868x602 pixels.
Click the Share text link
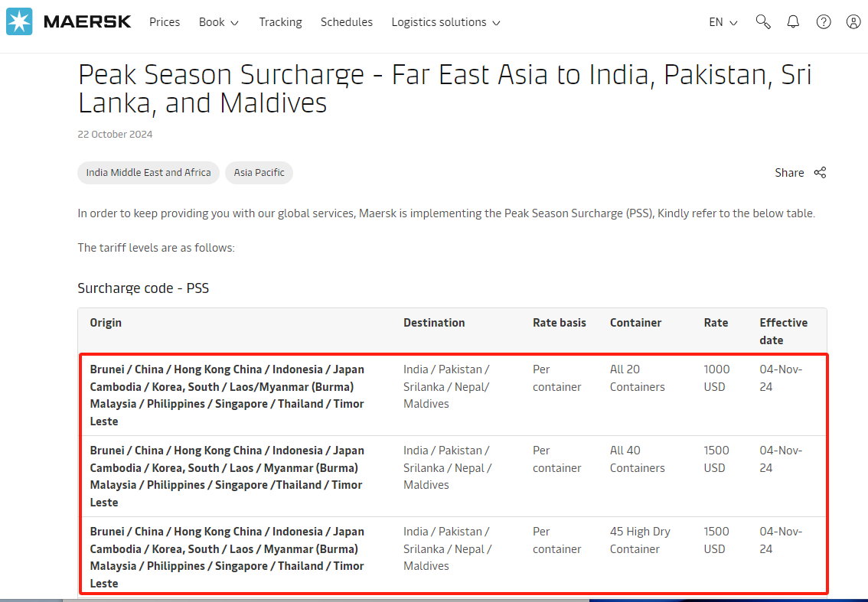789,173
